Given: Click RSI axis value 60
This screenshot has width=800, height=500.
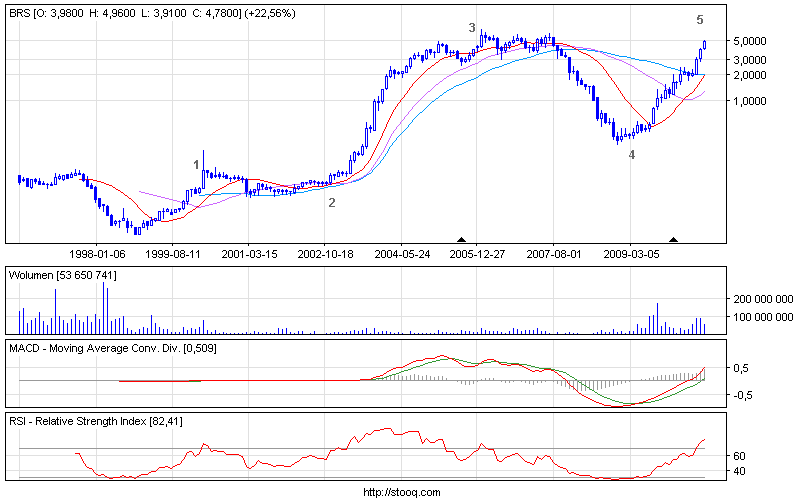Looking at the screenshot, I should tap(739, 456).
